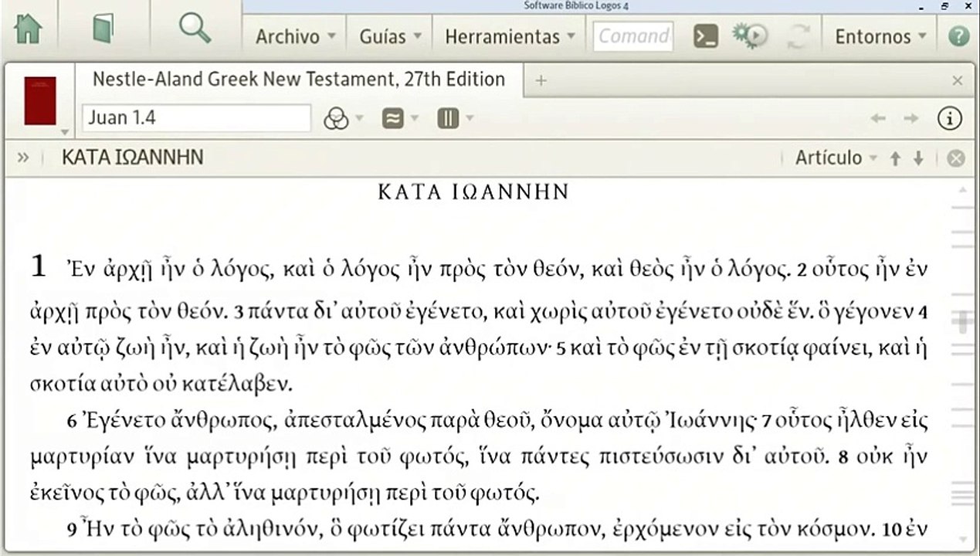Navigate forward with right arrow

pos(911,118)
